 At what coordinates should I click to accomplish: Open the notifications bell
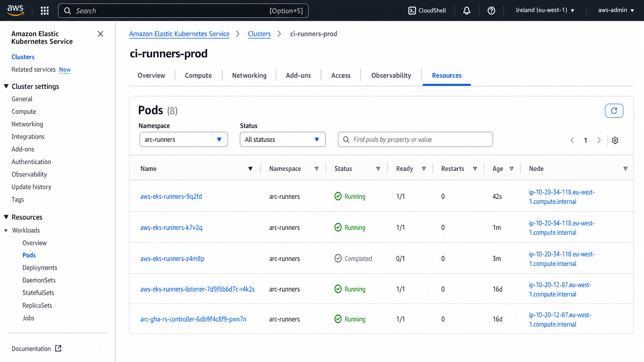coord(466,11)
